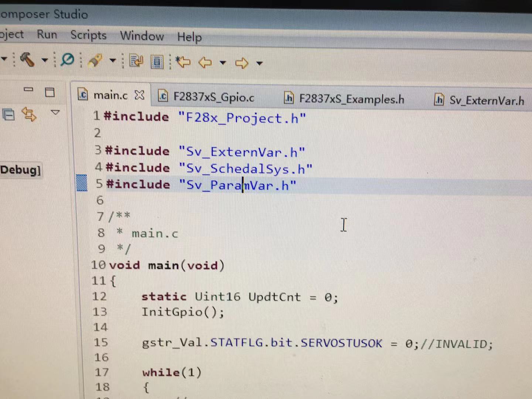Image resolution: width=532 pixels, height=399 pixels.
Task: Click the "* main.c" comment line
Action: 147,233
